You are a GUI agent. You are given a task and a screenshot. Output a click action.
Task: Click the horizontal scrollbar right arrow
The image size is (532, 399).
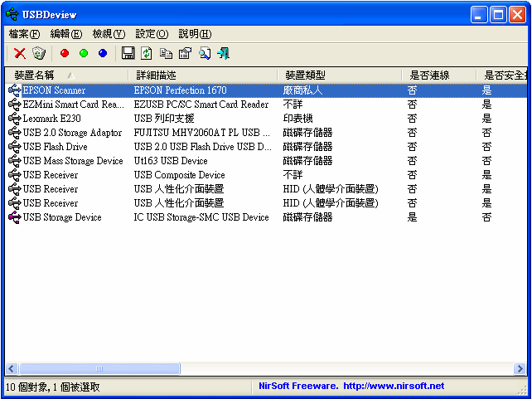tap(519, 368)
